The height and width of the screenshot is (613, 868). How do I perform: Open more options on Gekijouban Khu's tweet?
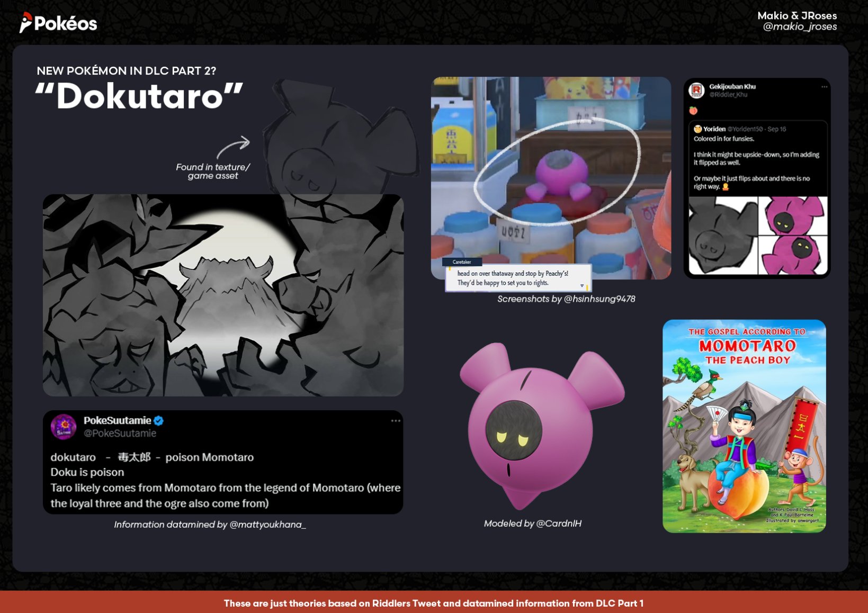point(824,87)
